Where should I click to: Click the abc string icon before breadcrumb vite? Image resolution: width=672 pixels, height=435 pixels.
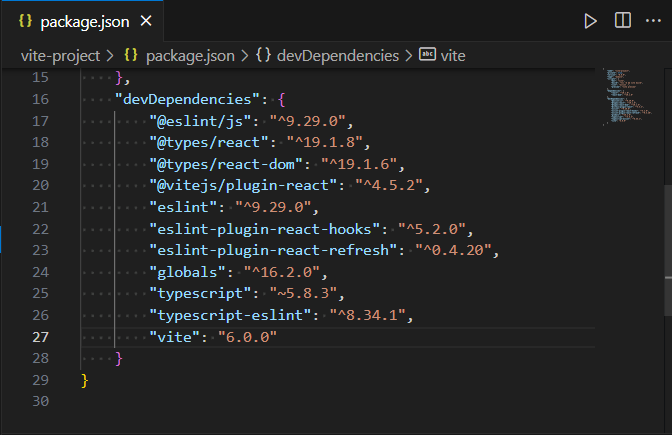427,54
